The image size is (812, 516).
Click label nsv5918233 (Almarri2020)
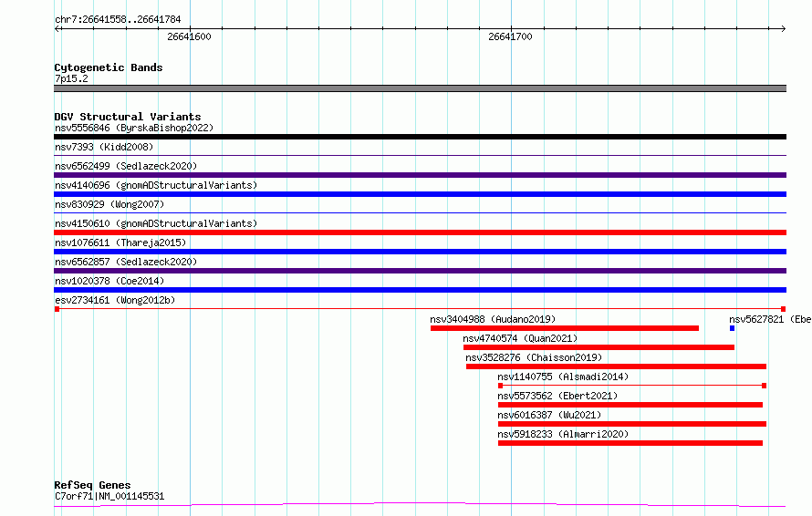563,434
